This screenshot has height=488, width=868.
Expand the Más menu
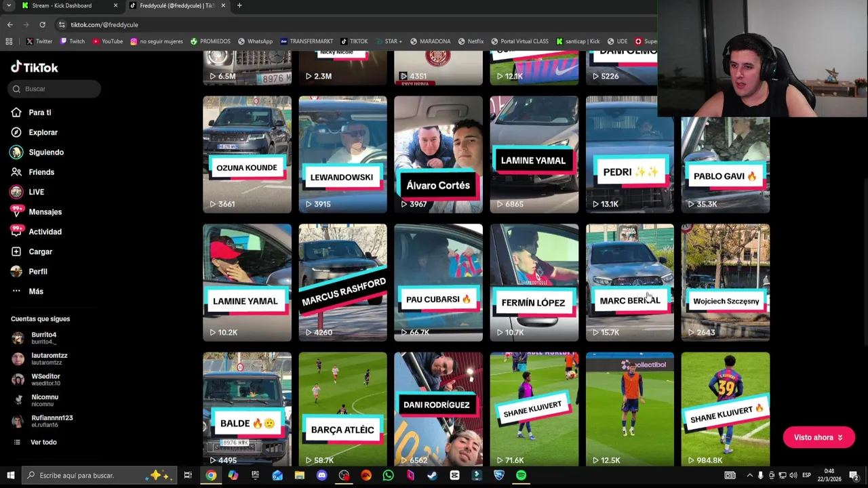click(36, 291)
